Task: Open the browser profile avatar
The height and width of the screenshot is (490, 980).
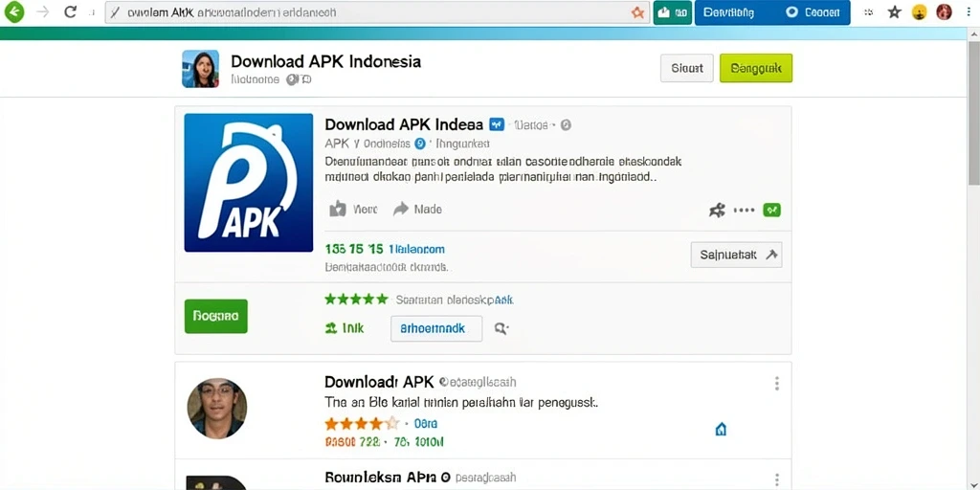Action: tap(944, 11)
